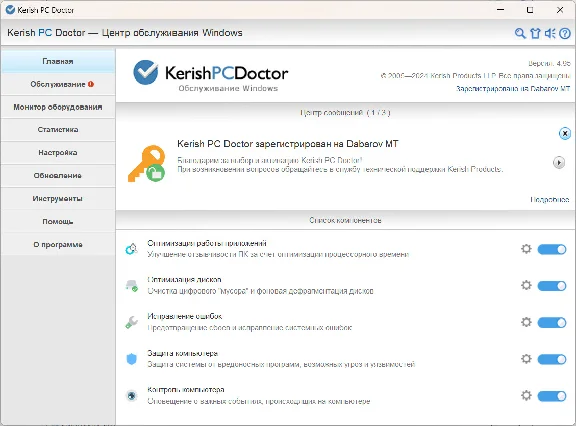Viewport: 576px width, 426px height.
Task: Open the Обновление section
Action: (58, 176)
